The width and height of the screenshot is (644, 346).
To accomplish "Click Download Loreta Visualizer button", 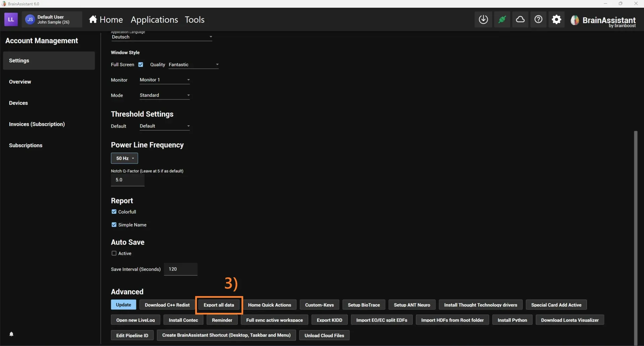I will [570, 320].
